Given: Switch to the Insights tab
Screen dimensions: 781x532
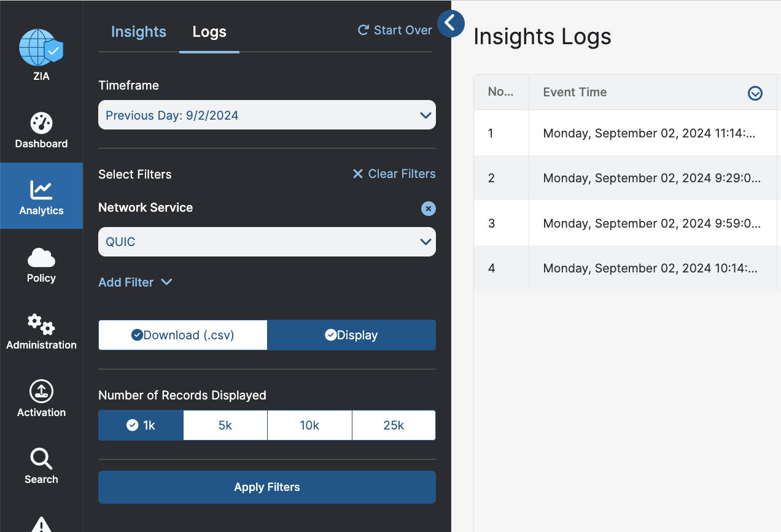Looking at the screenshot, I should point(139,32).
